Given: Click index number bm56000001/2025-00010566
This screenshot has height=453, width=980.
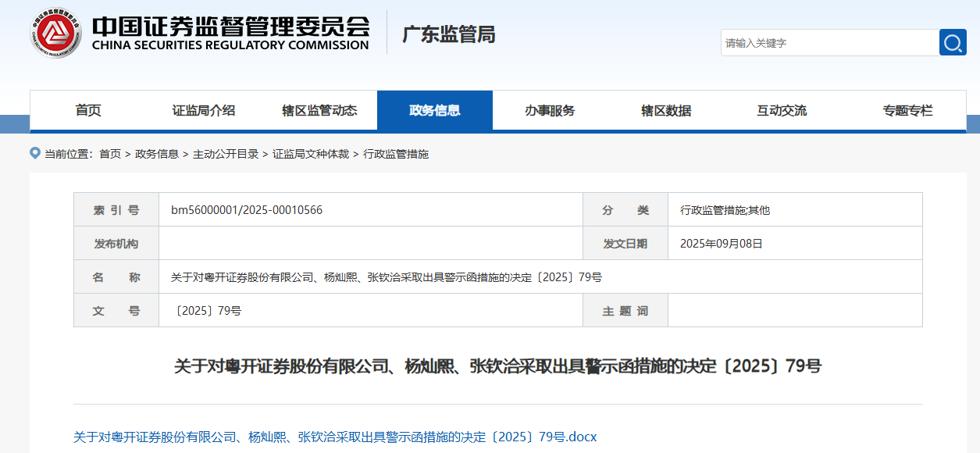Looking at the screenshot, I should pyautogui.click(x=247, y=210).
